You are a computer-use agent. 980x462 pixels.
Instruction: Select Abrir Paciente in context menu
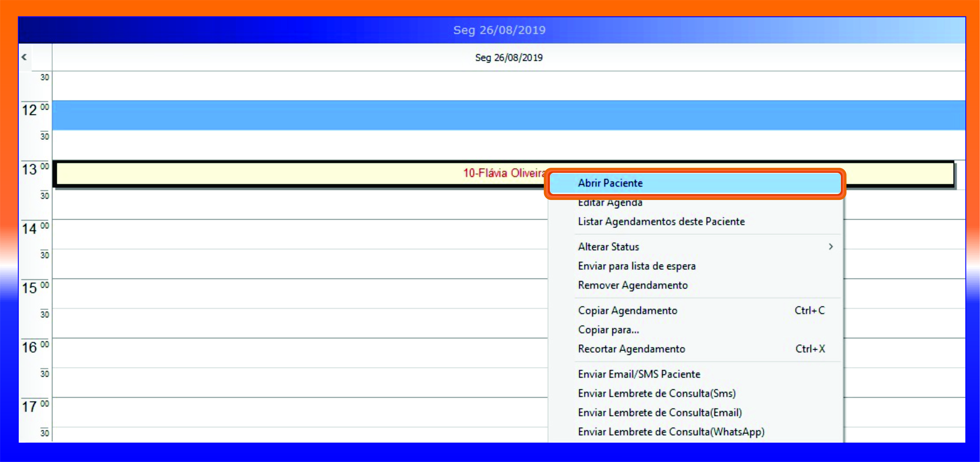coord(610,183)
